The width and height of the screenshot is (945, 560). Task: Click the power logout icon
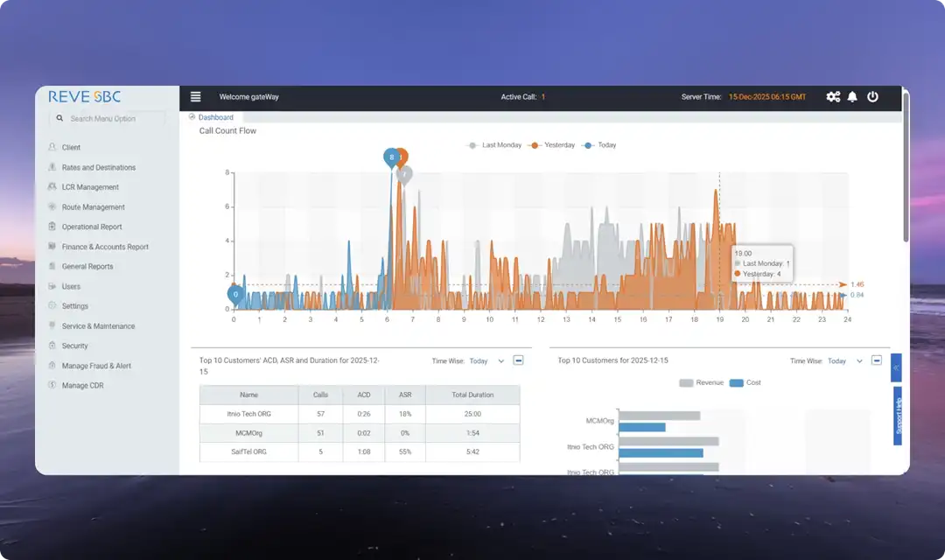coord(872,97)
